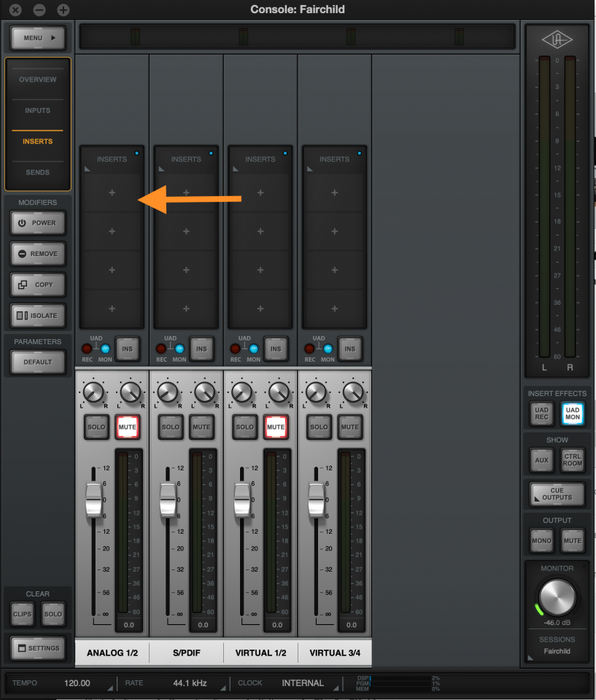The height and width of the screenshot is (700, 596).
Task: Click the REMOVE modifier button
Action: click(x=38, y=254)
